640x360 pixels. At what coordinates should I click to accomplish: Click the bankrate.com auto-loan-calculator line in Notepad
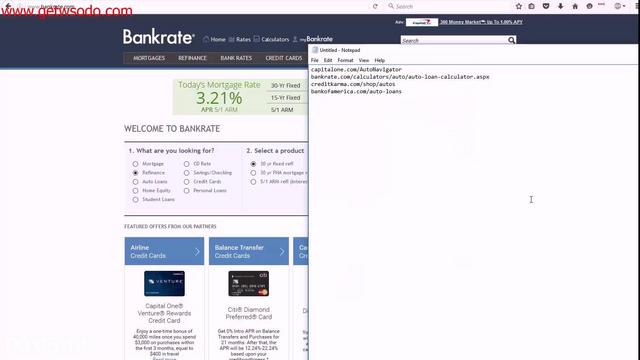[400, 77]
